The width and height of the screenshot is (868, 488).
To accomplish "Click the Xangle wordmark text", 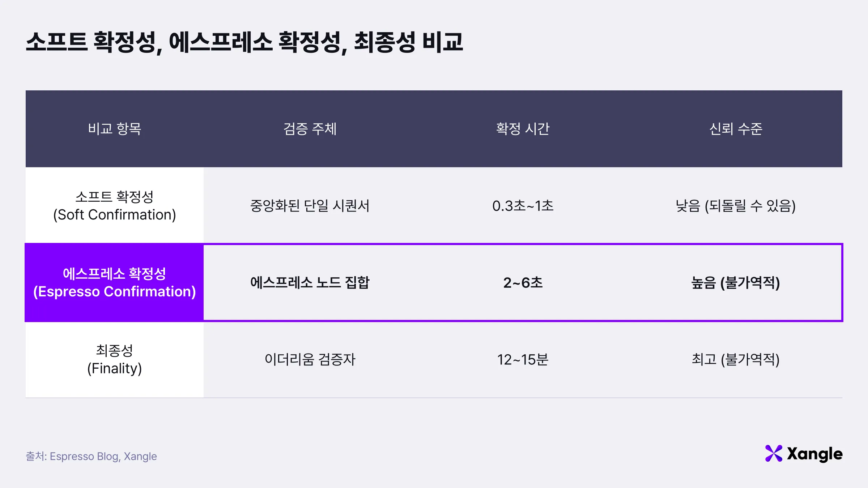I will click(x=815, y=454).
